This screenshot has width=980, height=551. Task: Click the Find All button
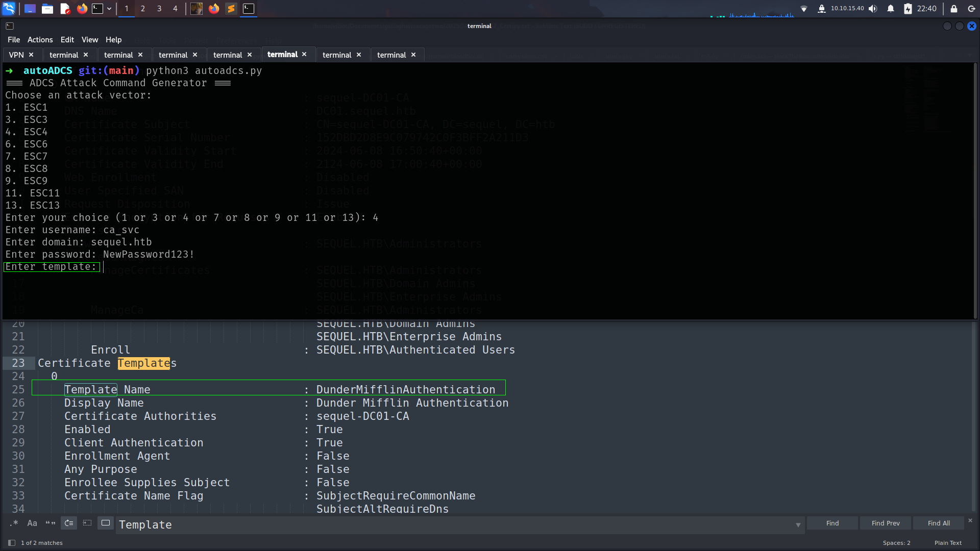pos(939,523)
